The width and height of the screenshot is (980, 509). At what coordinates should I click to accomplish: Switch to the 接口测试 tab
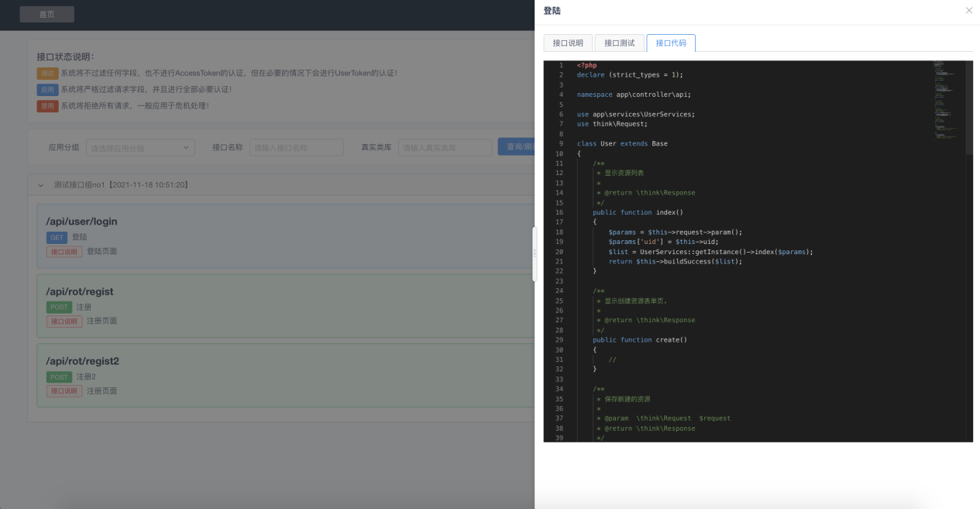pos(619,43)
